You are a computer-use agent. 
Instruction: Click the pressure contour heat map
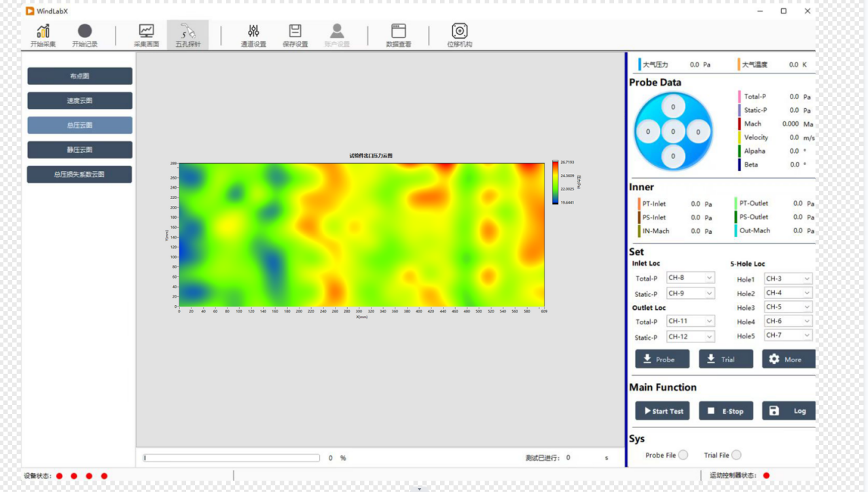pyautogui.click(x=361, y=235)
